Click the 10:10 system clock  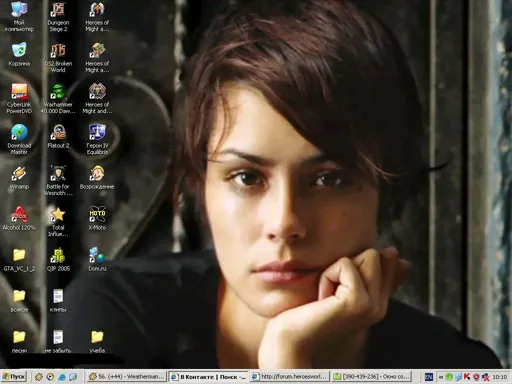[x=500, y=377]
